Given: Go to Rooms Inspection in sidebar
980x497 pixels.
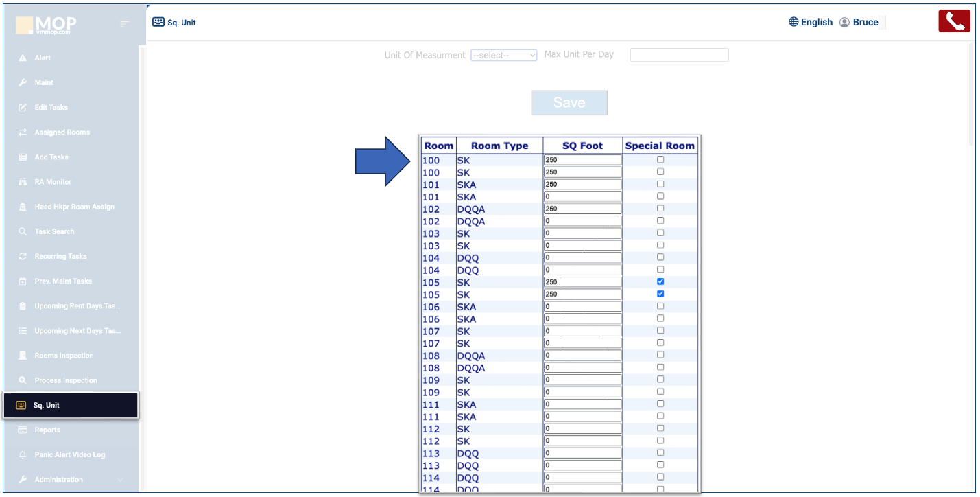Looking at the screenshot, I should [64, 356].
